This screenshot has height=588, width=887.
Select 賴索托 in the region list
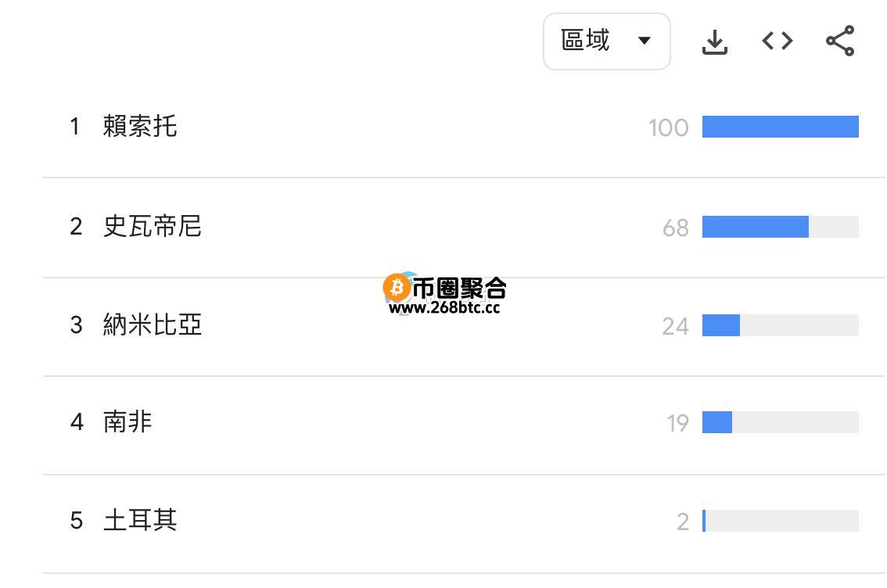[140, 126]
